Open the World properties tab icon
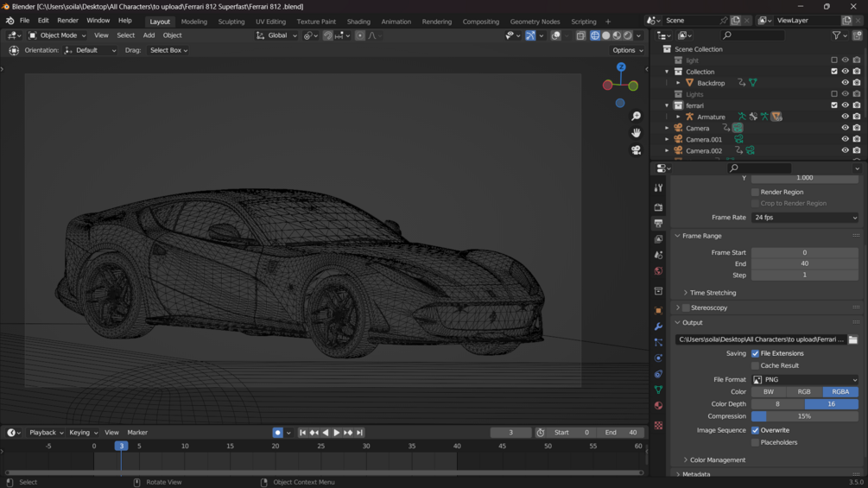The image size is (868, 488). (x=658, y=271)
